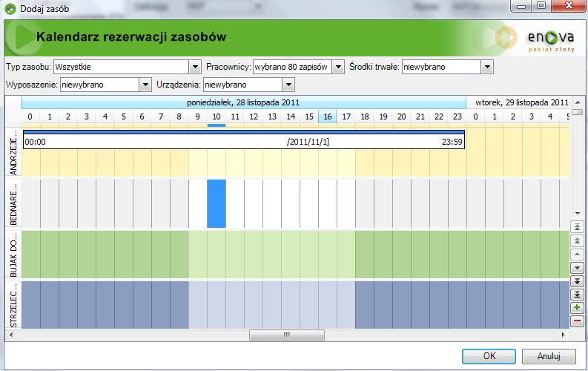This screenshot has width=588, height=371.
Task: Close the Dodaj zasób window
Action: click(x=569, y=6)
